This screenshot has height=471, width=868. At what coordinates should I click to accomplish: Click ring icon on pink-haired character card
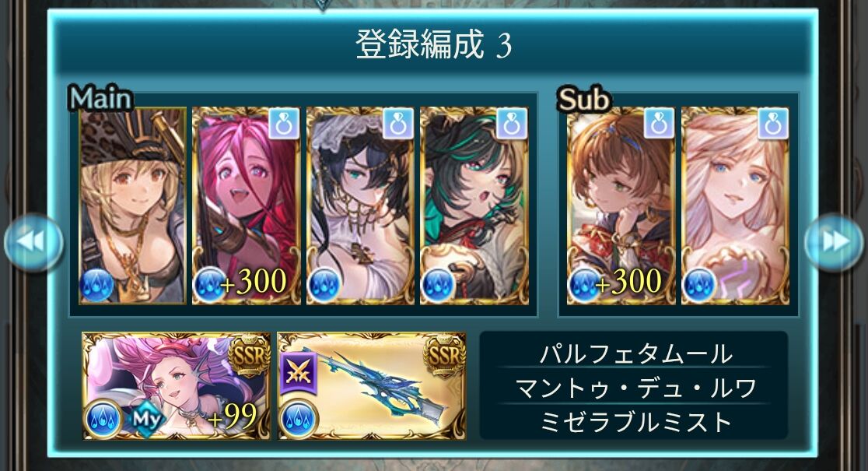284,124
